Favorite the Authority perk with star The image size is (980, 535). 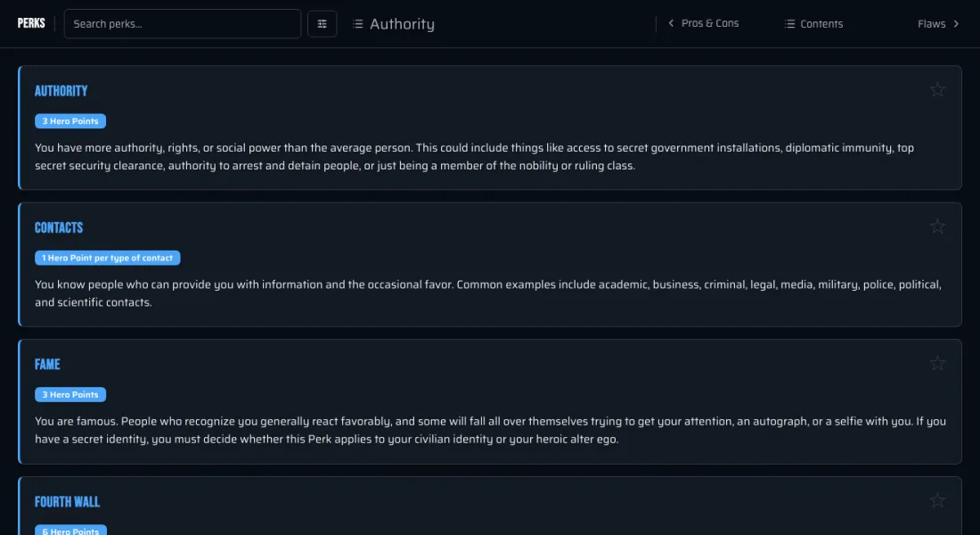click(x=937, y=90)
